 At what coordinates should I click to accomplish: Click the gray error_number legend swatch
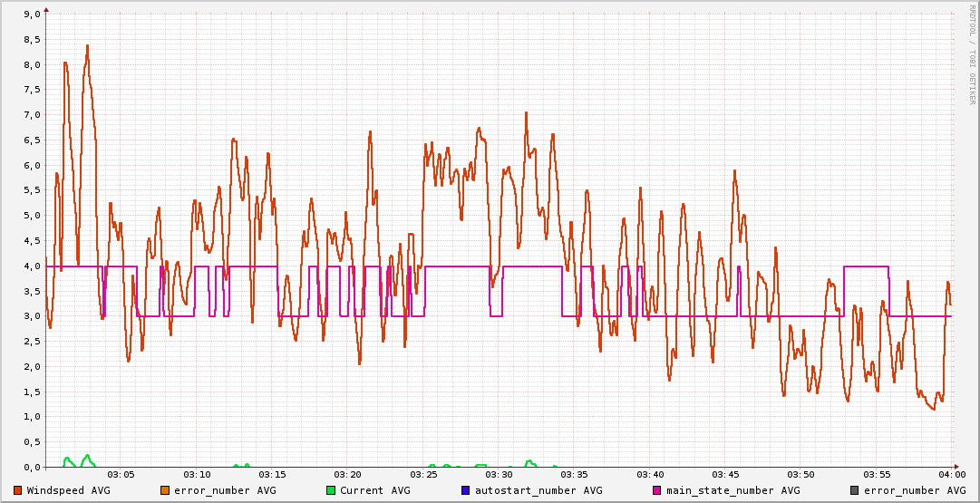855,490
